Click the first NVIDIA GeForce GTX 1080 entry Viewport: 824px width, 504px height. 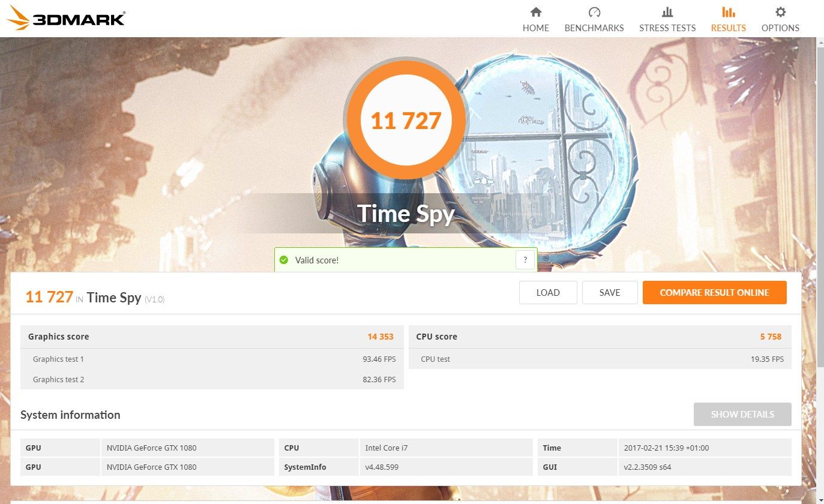coord(151,448)
